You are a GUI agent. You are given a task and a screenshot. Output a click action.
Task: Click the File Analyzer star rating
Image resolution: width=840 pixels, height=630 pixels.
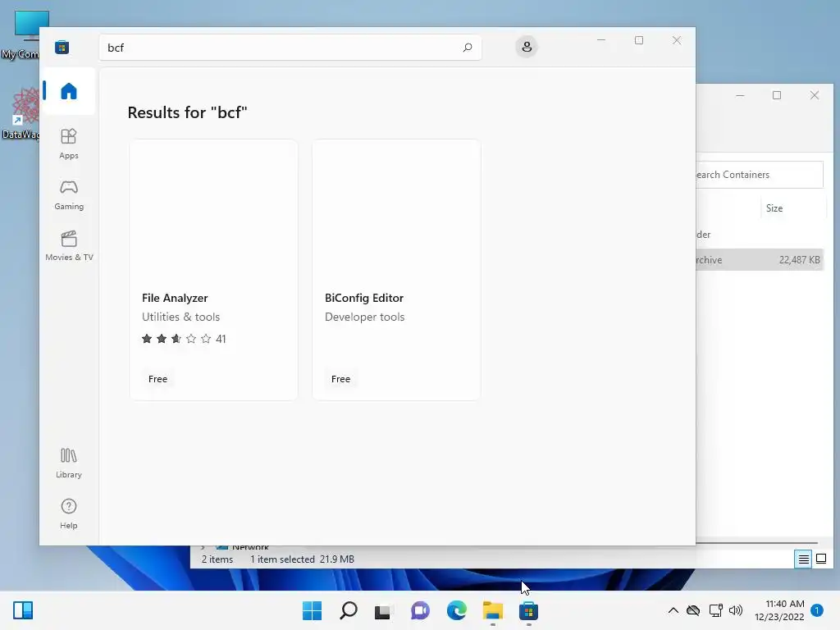184,339
